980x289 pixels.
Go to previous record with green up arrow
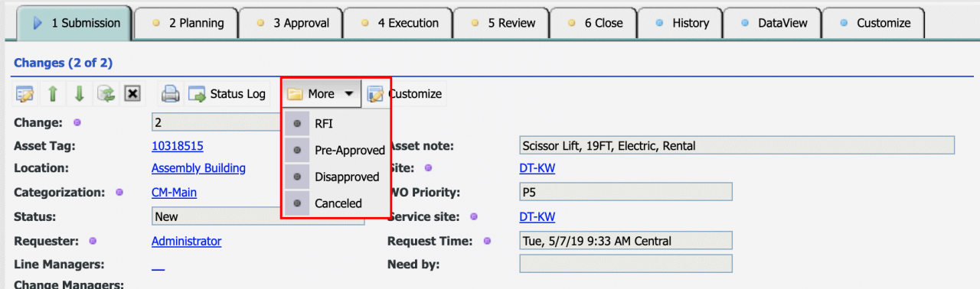[53, 94]
